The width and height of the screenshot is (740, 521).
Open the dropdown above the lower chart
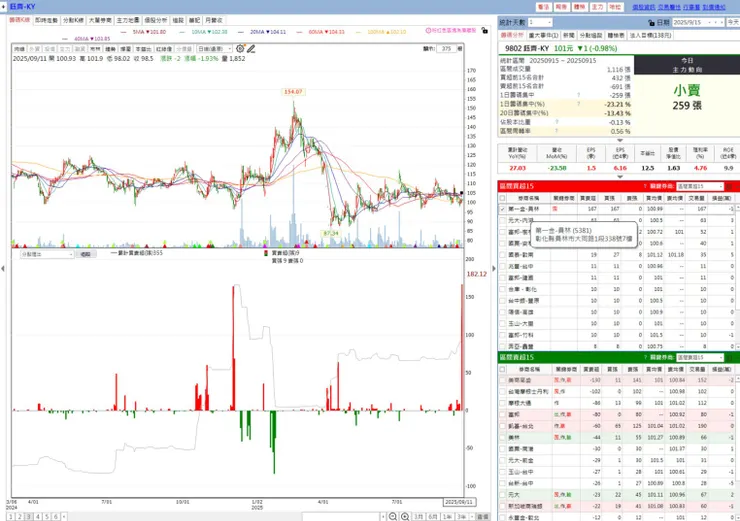click(x=47, y=254)
